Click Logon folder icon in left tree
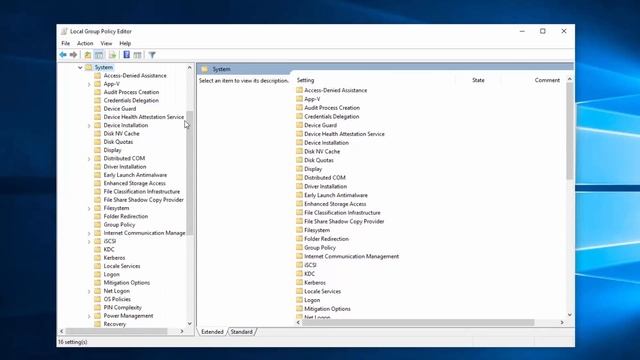The width and height of the screenshot is (640, 360). click(98, 274)
